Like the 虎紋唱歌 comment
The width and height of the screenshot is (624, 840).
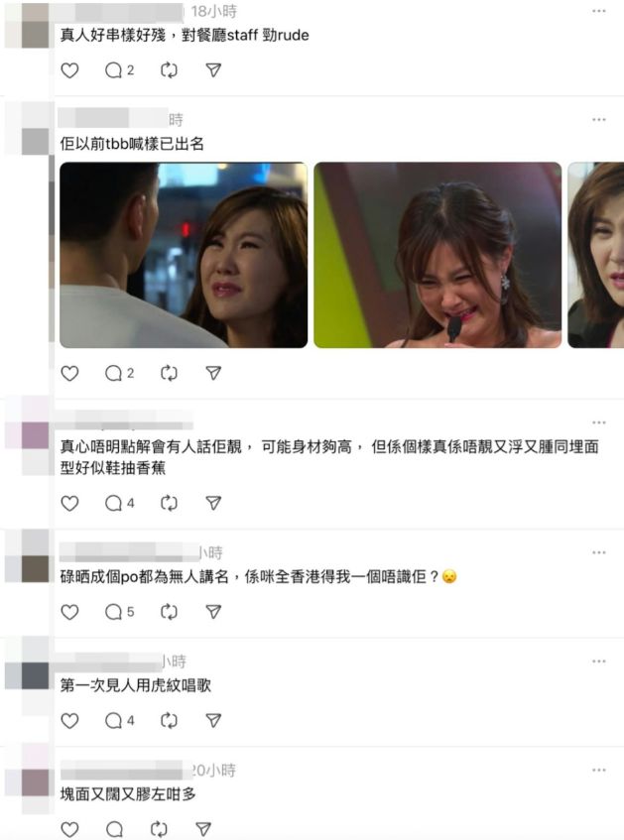tap(69, 721)
